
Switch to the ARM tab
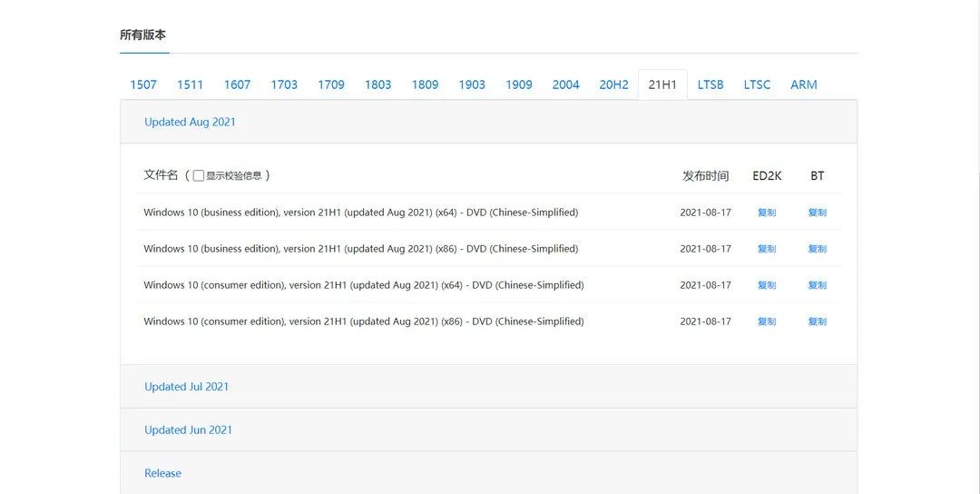tap(803, 84)
